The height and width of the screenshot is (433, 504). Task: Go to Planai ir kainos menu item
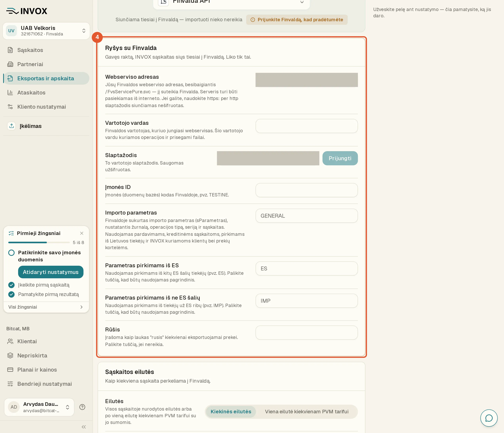46,370
